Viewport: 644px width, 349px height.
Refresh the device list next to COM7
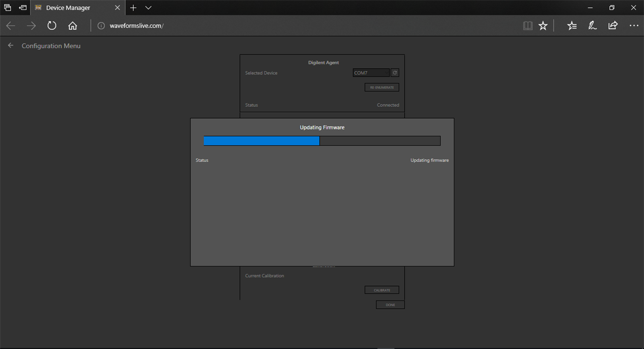coord(395,73)
